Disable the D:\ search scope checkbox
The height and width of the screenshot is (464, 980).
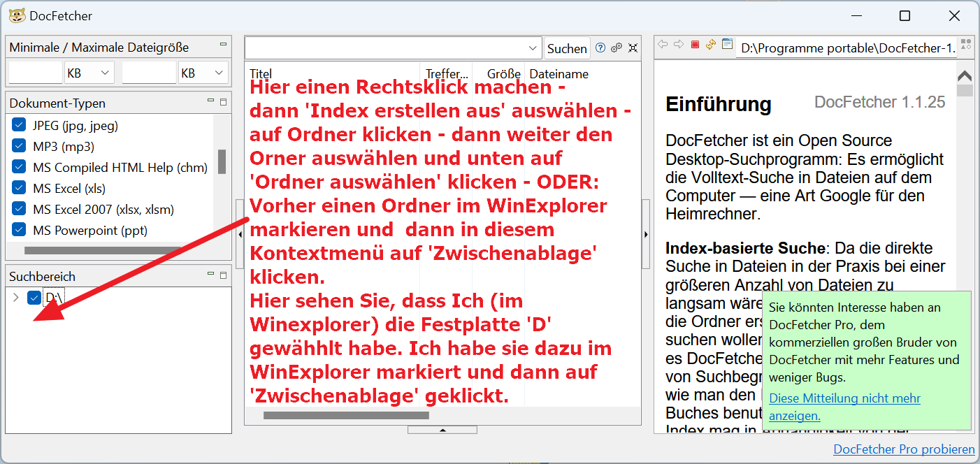coord(34,298)
